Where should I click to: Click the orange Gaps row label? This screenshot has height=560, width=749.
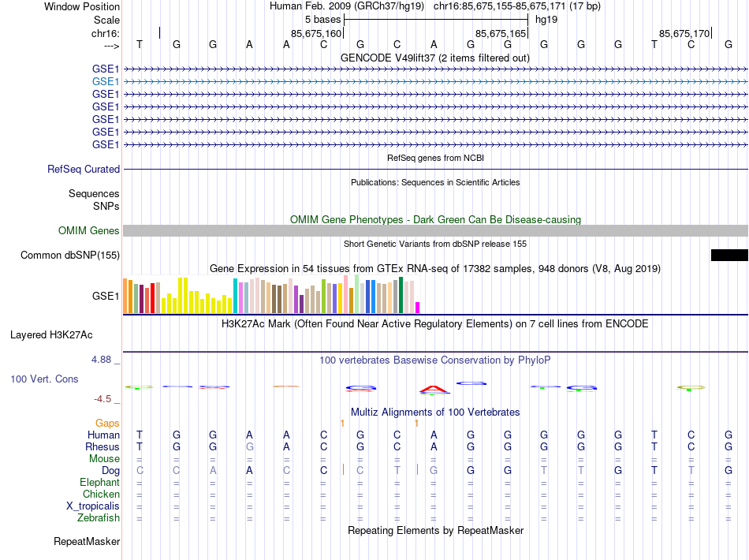point(107,423)
